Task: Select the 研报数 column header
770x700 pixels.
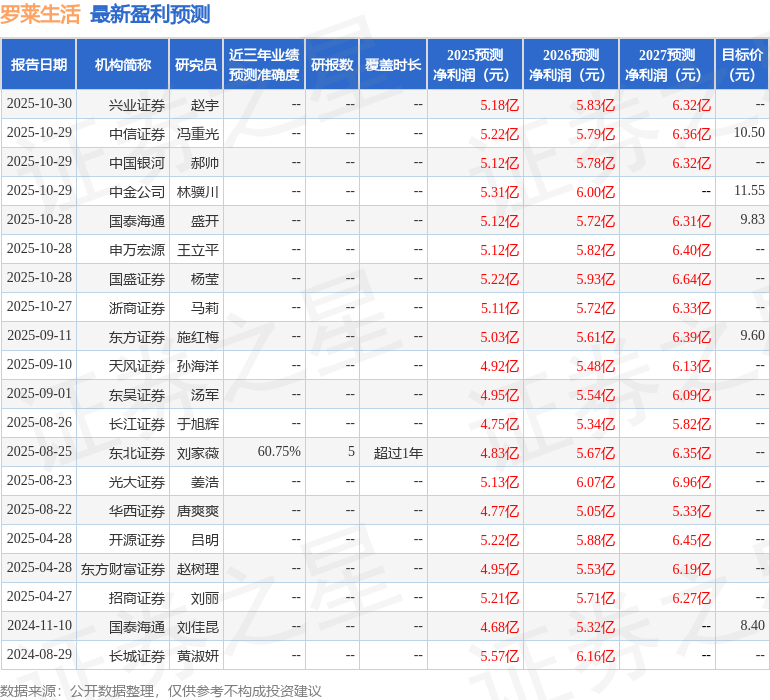Action: (331, 65)
